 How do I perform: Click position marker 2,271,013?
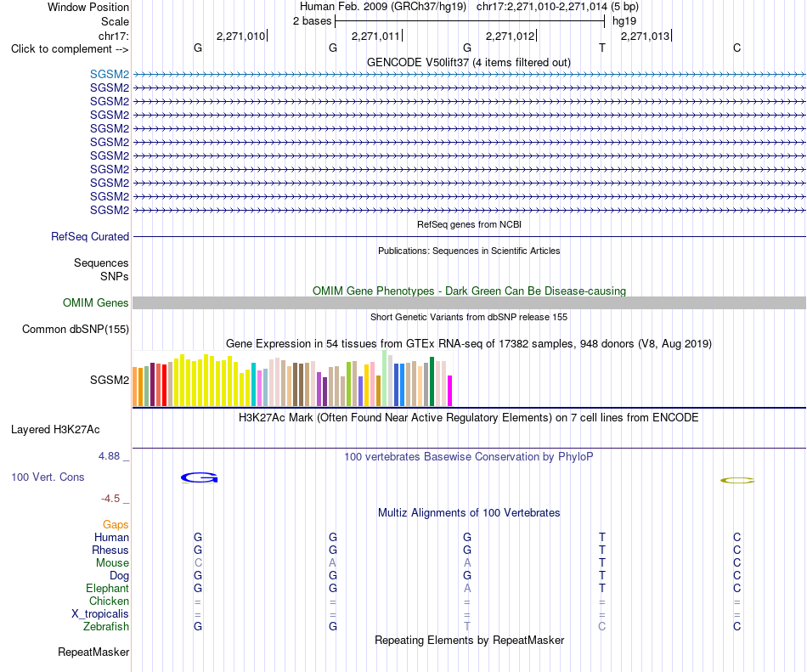(x=645, y=36)
